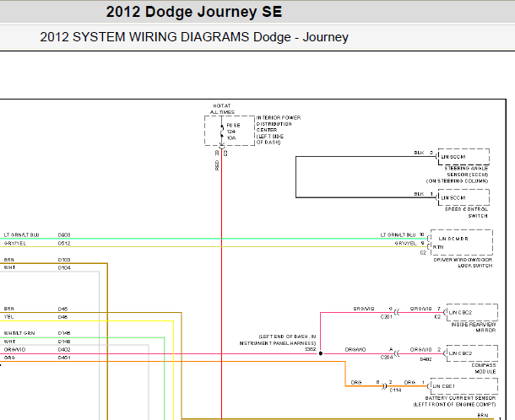Click 'ORG/VIO' wire label at left edge
515x420 pixels.
[14, 349]
